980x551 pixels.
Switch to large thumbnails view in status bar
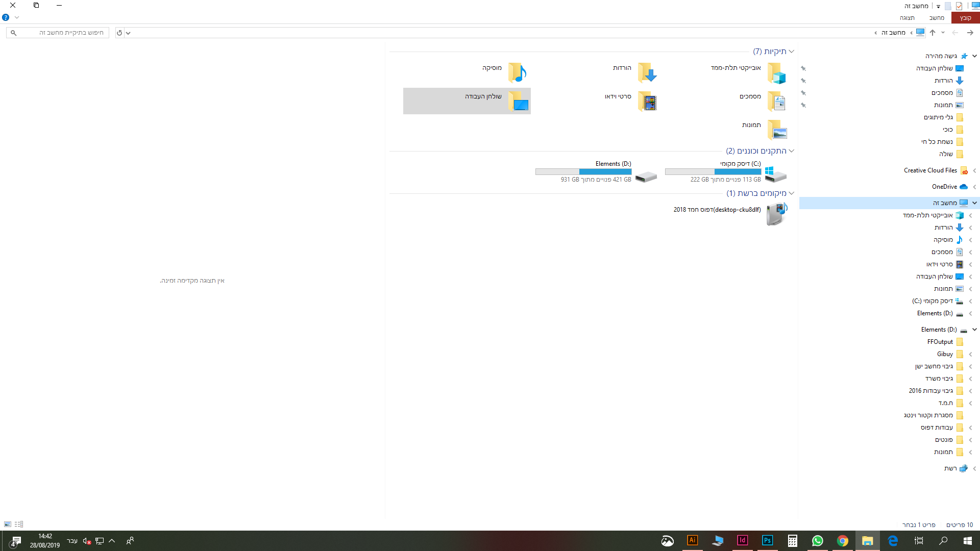coord(8,524)
